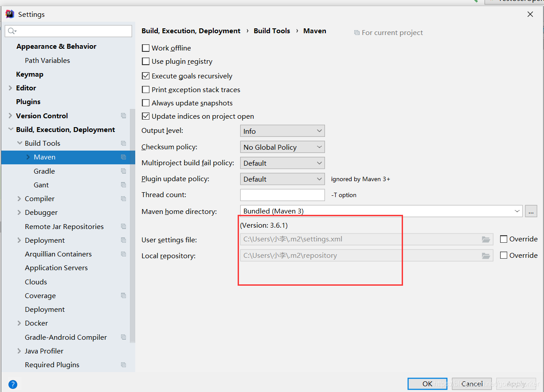The height and width of the screenshot is (392, 544).
Task: Click the project-level icon on the Maven row
Action: pyautogui.click(x=124, y=157)
